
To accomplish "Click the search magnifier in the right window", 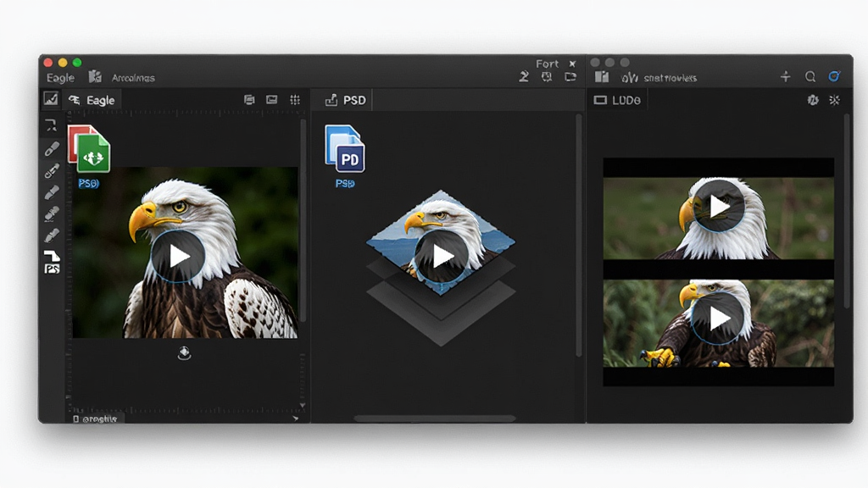I will 810,77.
